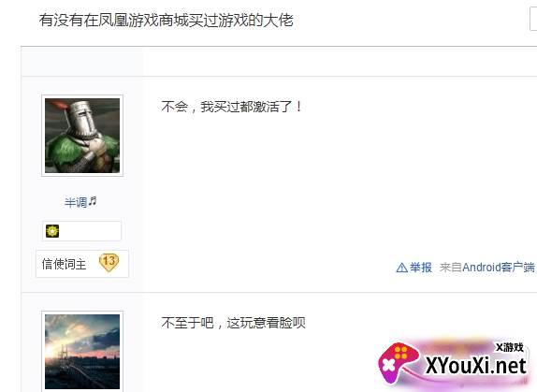Screen dimensions: 537x392
Task: Click the red exclamation mark in first reply
Action: (x=299, y=107)
